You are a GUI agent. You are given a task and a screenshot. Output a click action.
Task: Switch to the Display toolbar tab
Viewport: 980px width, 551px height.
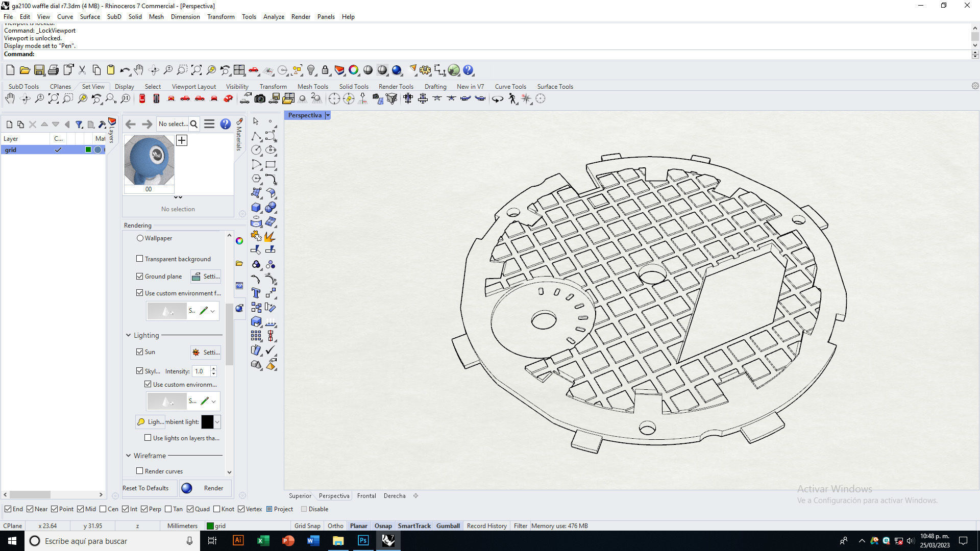[125, 86]
